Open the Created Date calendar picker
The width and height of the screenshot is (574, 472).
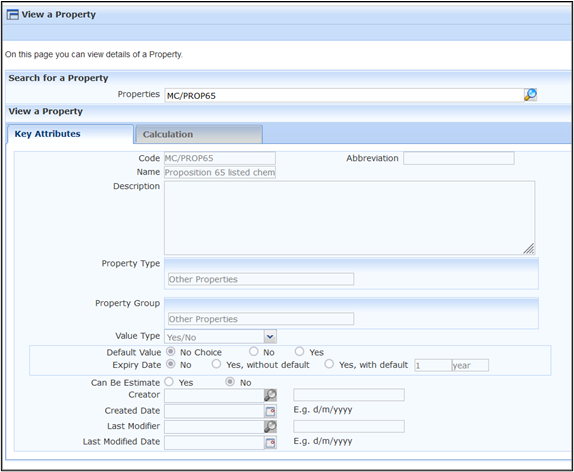point(270,411)
